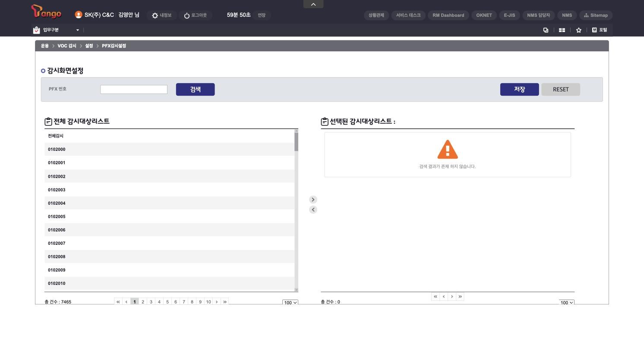Move selected item right with arrow
The width and height of the screenshot is (644, 350).
(x=313, y=200)
